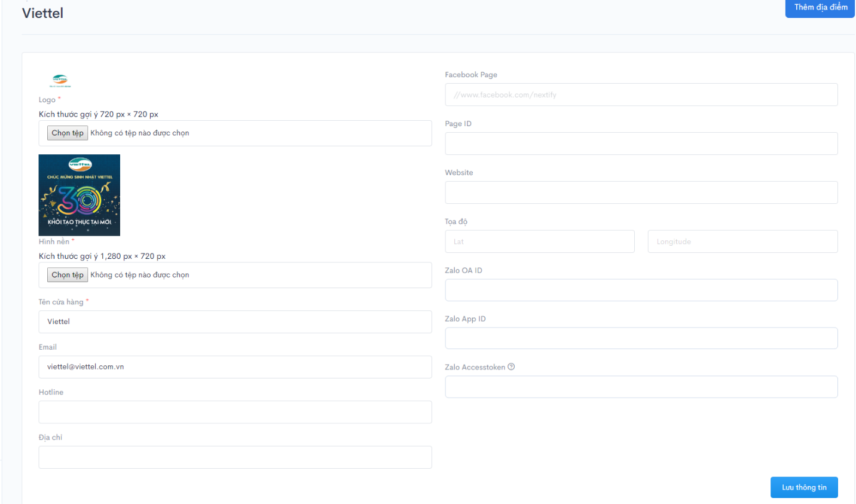
Task: Click into the Website field
Action: click(641, 193)
